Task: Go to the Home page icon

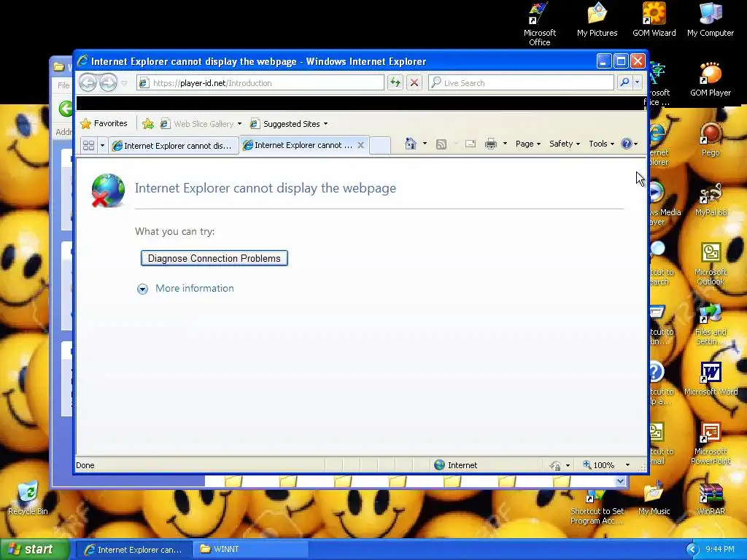Action: click(411, 144)
